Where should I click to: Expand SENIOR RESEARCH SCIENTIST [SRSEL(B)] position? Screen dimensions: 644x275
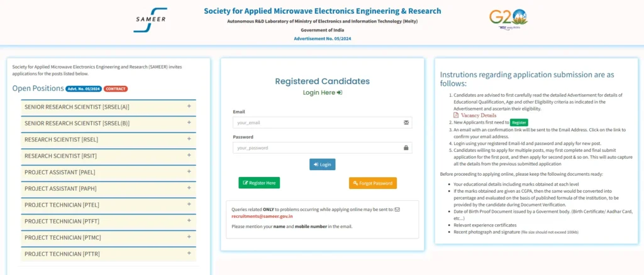(x=108, y=123)
